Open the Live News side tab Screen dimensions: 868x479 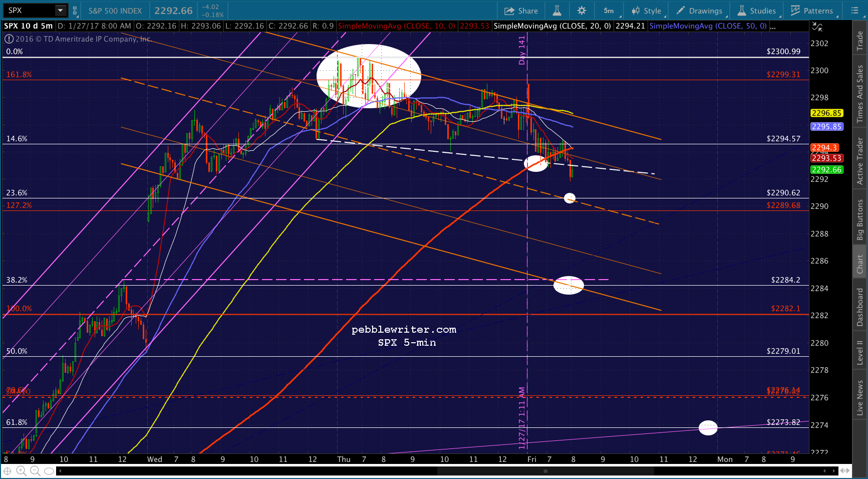tap(859, 397)
